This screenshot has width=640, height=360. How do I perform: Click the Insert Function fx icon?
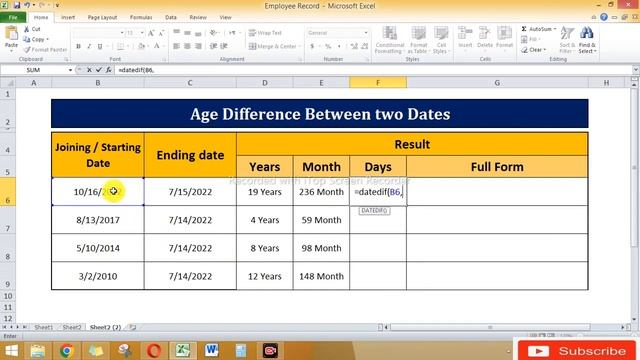coord(109,70)
